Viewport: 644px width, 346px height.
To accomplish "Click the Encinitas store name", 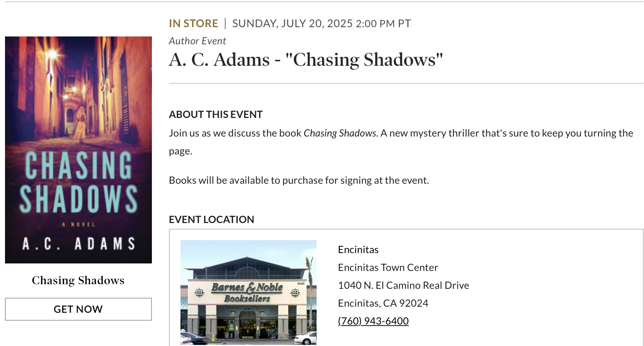I will 358,249.
